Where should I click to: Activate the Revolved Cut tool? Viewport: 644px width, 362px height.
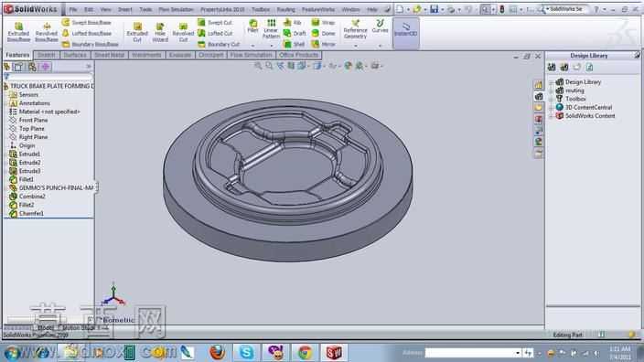tap(183, 32)
